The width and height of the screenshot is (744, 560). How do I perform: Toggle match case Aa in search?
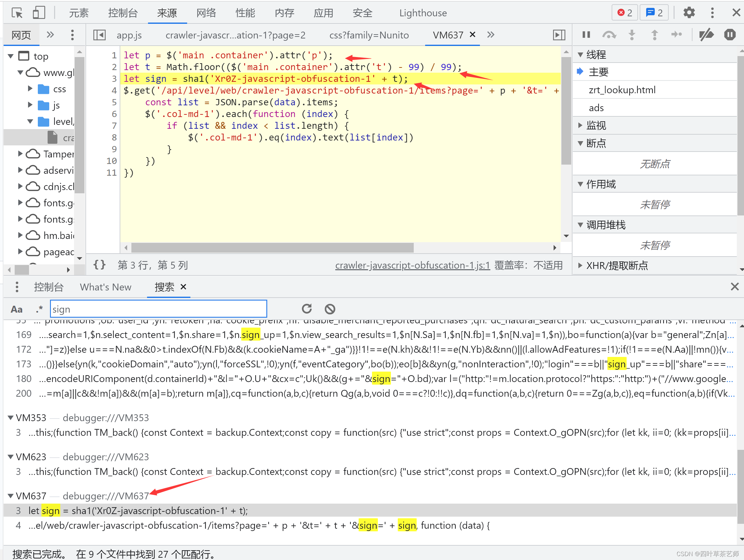point(17,309)
